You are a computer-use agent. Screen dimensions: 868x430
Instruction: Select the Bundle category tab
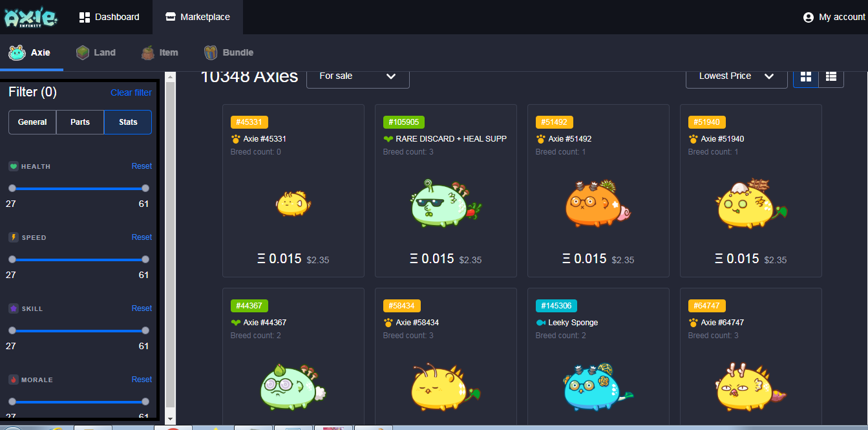pyautogui.click(x=228, y=52)
